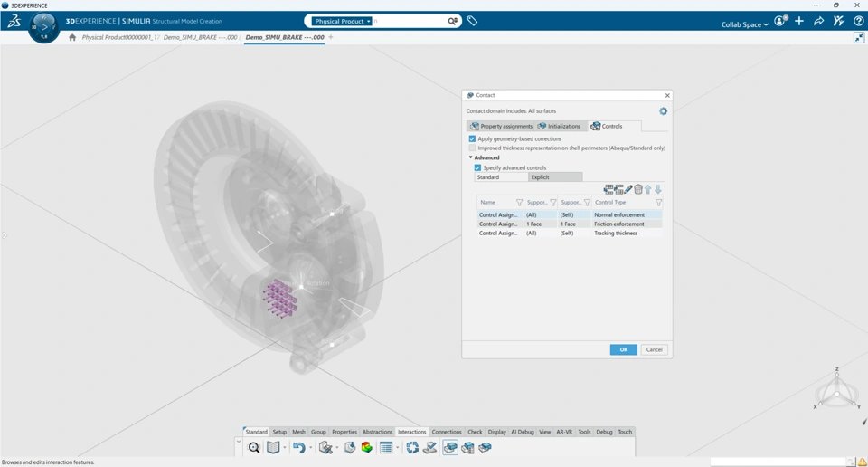Screen dimensions: 868x467
Task: Toggle Apply geometry-based corrections checkbox
Action: click(x=472, y=139)
